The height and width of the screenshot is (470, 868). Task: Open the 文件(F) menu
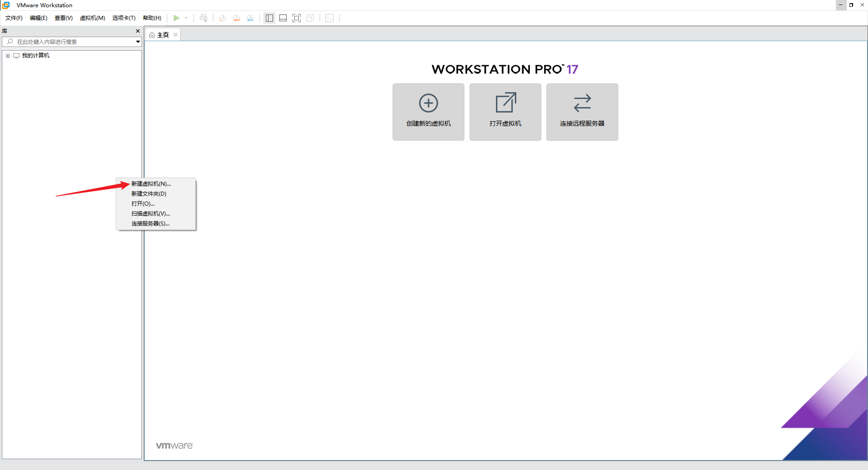coord(14,18)
